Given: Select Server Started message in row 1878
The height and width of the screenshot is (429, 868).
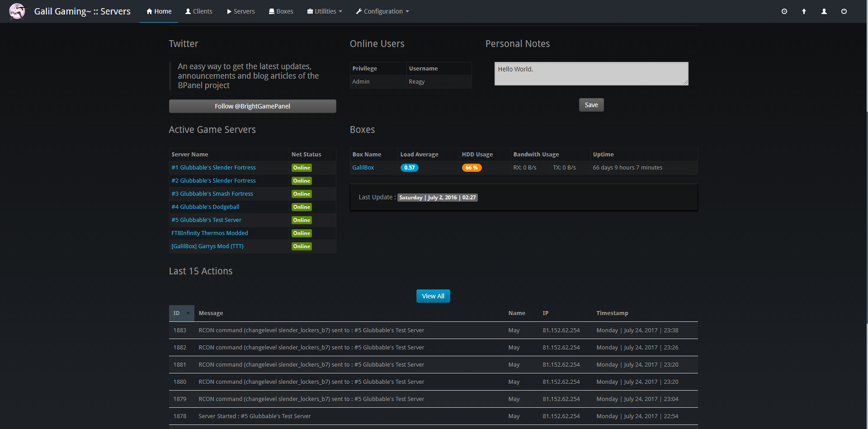Looking at the screenshot, I should 255,416.
